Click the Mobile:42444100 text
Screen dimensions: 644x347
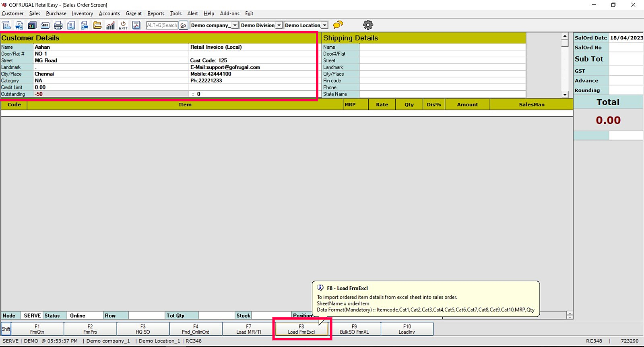211,74
